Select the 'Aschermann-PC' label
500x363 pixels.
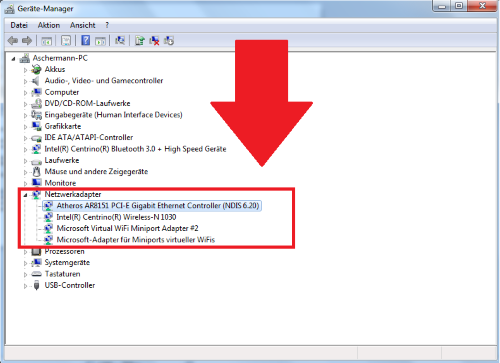coord(60,58)
